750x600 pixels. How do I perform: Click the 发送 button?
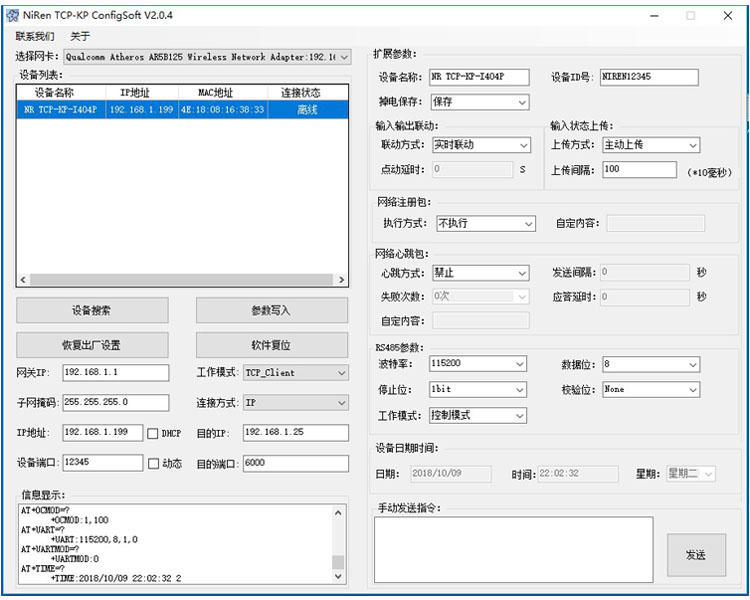(x=696, y=555)
